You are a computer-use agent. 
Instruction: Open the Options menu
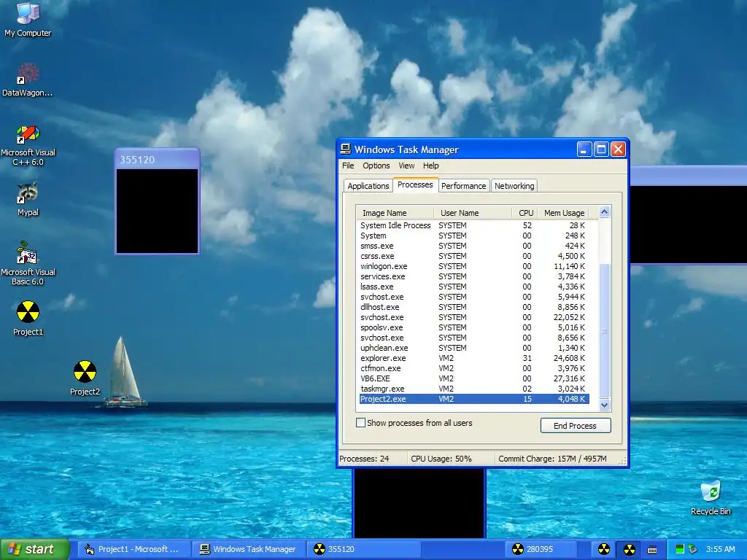(376, 166)
